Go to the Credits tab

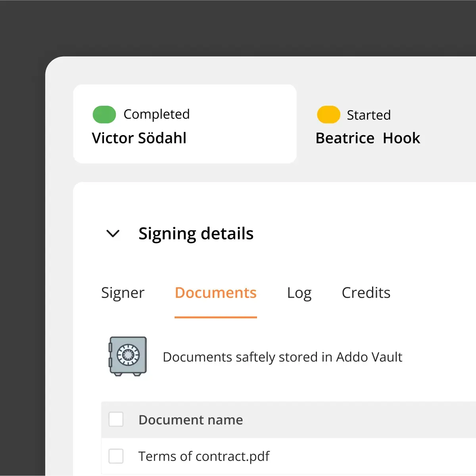pyautogui.click(x=366, y=293)
